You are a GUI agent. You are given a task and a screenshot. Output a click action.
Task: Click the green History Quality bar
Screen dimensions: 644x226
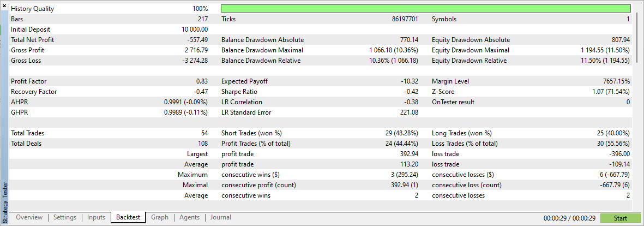click(425, 9)
